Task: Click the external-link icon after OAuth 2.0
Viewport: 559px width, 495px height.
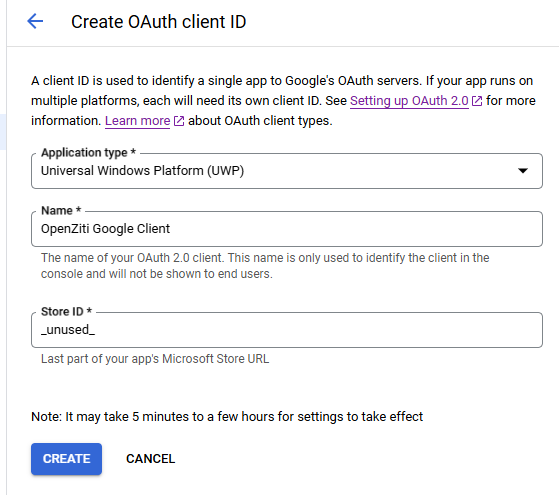Action: pos(477,101)
